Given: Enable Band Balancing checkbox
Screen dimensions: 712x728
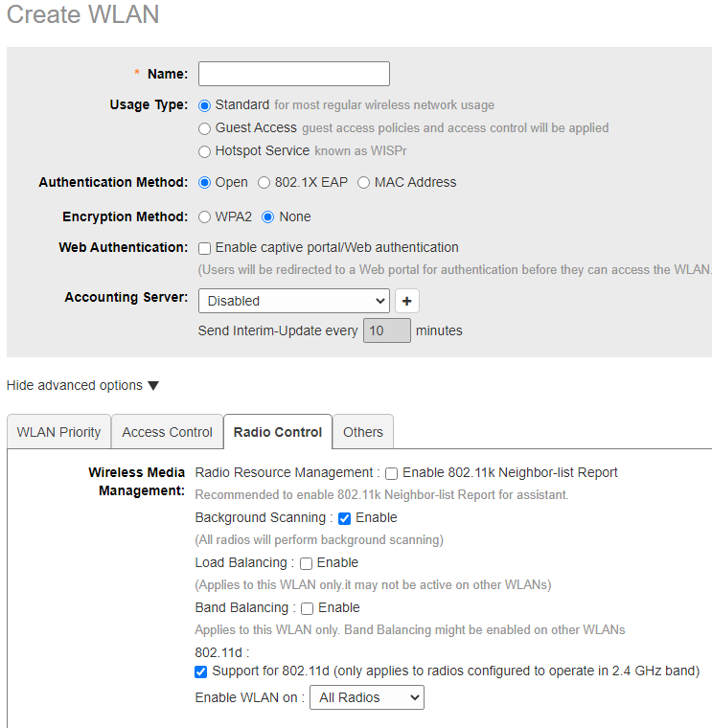Looking at the screenshot, I should tap(308, 608).
